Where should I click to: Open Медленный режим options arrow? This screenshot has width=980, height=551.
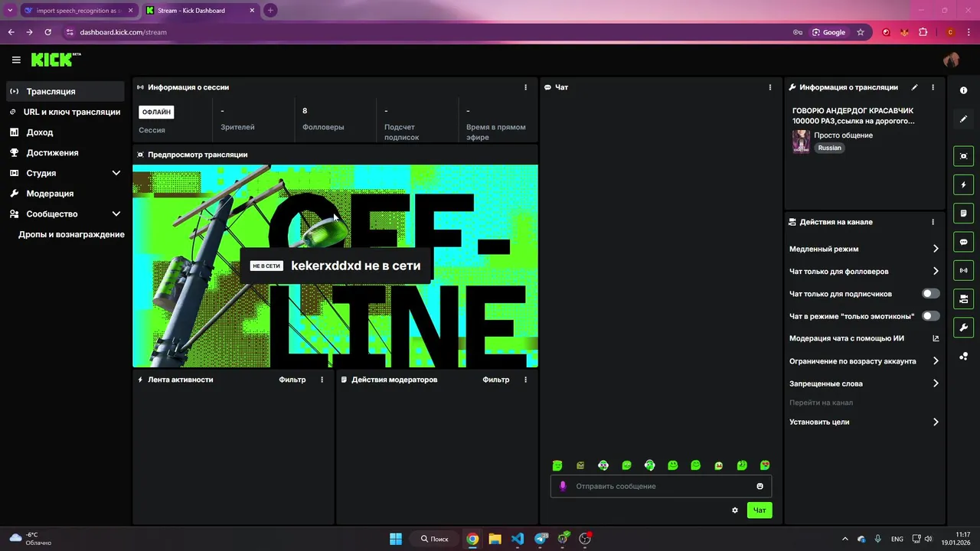click(x=936, y=249)
